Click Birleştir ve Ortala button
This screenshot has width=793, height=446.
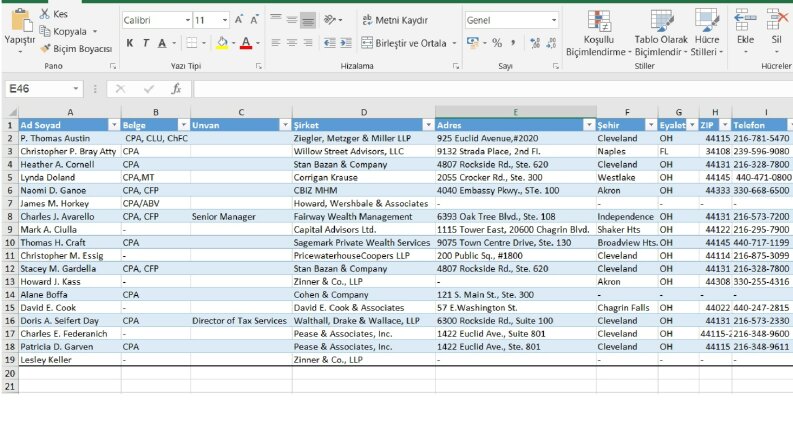(x=404, y=43)
